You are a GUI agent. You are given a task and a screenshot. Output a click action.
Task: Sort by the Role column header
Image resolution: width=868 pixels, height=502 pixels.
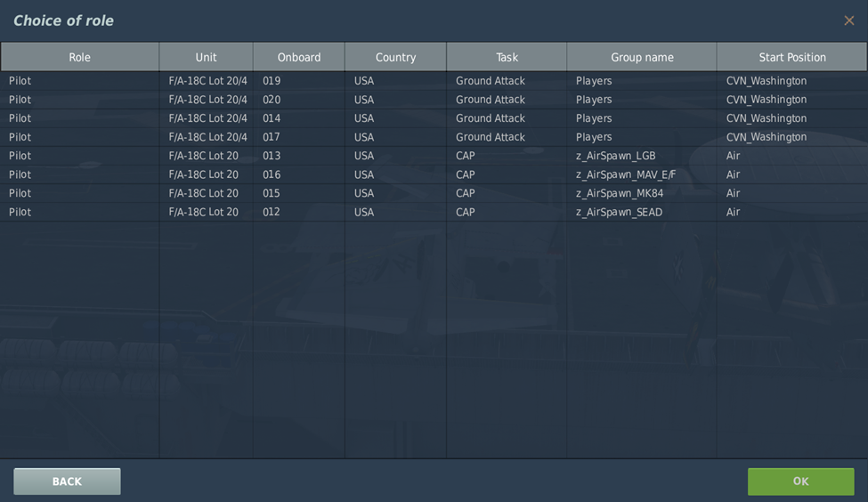tap(80, 57)
